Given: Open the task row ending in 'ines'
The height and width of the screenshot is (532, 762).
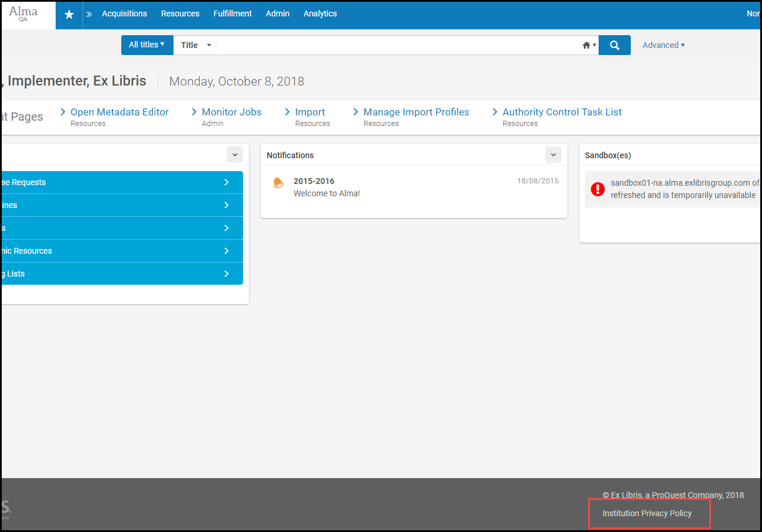Looking at the screenshot, I should 122,205.
